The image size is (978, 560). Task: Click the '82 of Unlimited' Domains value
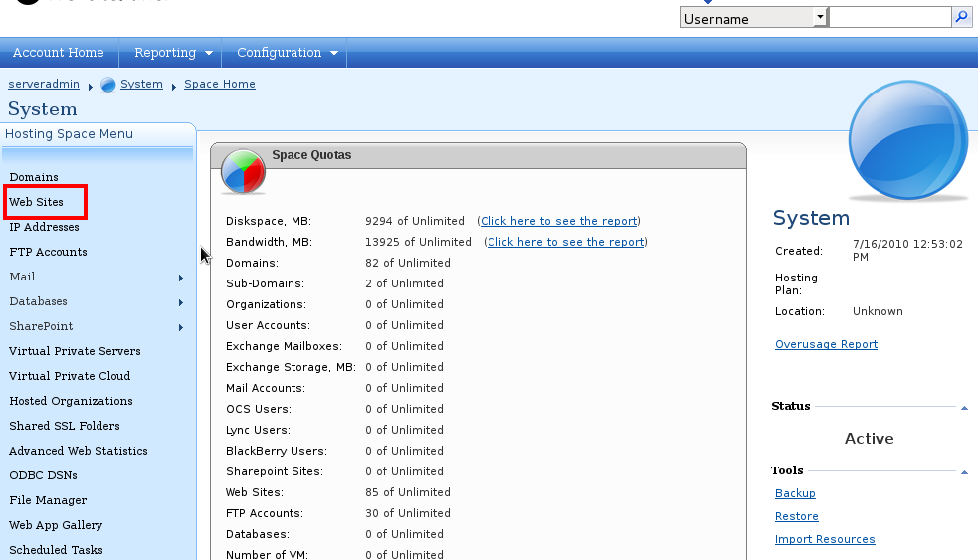click(x=408, y=264)
